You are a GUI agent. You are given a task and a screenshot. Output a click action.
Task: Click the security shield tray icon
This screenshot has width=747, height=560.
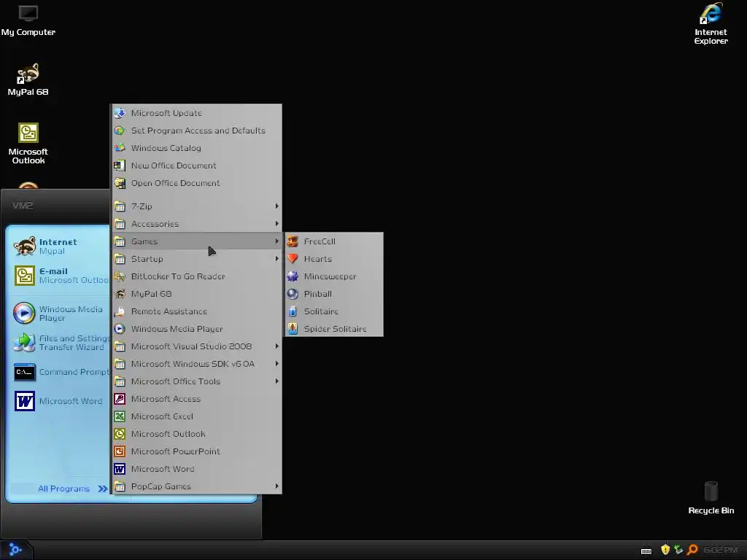click(665, 550)
